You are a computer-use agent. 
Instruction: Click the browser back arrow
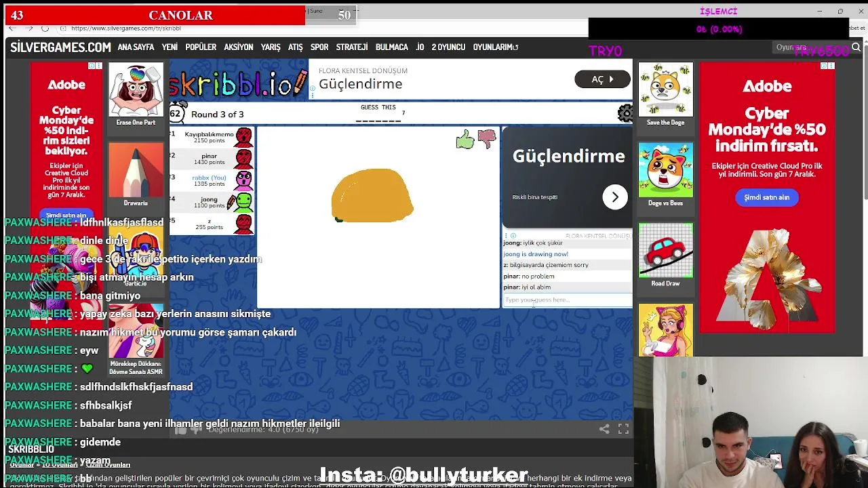click(12, 28)
